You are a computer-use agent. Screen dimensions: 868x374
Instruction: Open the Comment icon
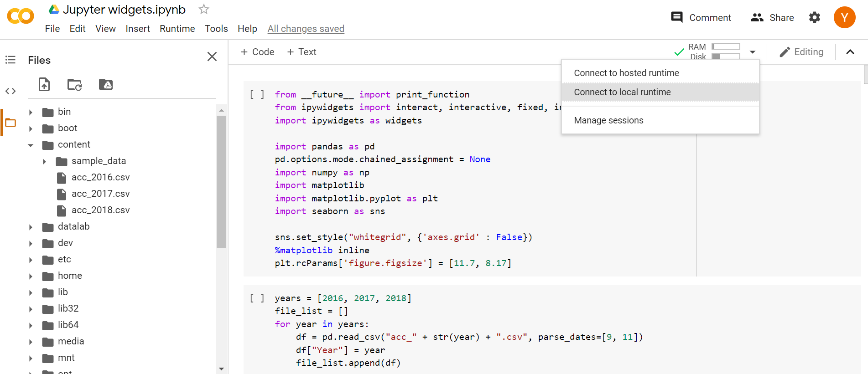(x=677, y=17)
